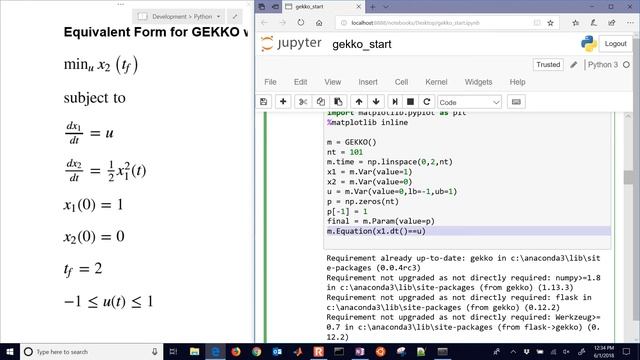Image resolution: width=640 pixels, height=360 pixels.
Task: Click the highlighted m.Equation(x1.dt()==u) code line
Action: click(x=376, y=231)
